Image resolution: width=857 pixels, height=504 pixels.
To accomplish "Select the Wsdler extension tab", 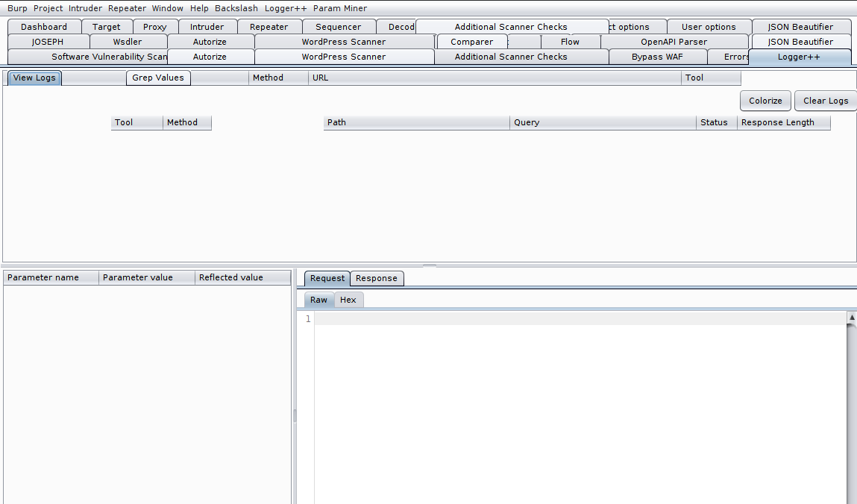I will (127, 42).
